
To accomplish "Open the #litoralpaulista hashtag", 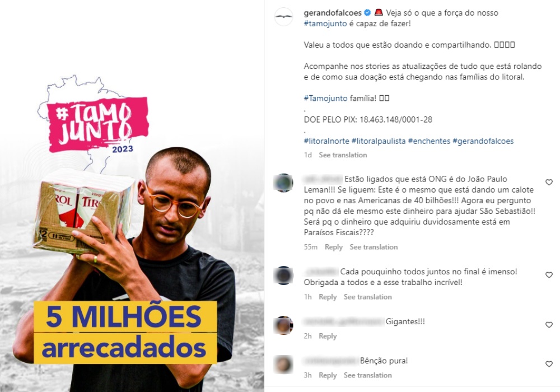I will click(379, 141).
